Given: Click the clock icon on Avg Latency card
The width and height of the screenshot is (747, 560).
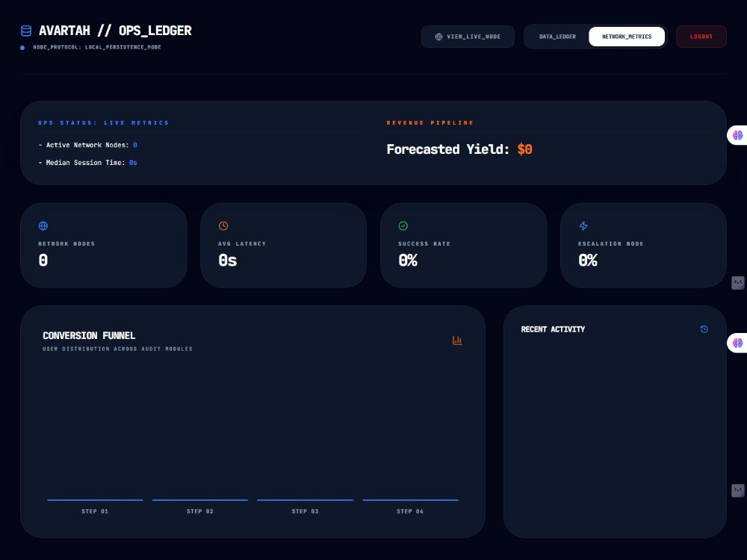Looking at the screenshot, I should pyautogui.click(x=223, y=225).
